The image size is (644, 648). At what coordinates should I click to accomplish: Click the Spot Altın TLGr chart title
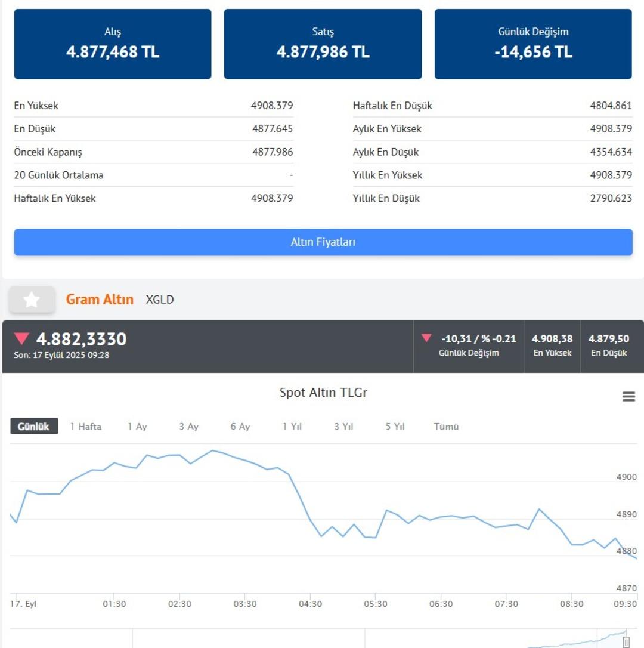(323, 393)
